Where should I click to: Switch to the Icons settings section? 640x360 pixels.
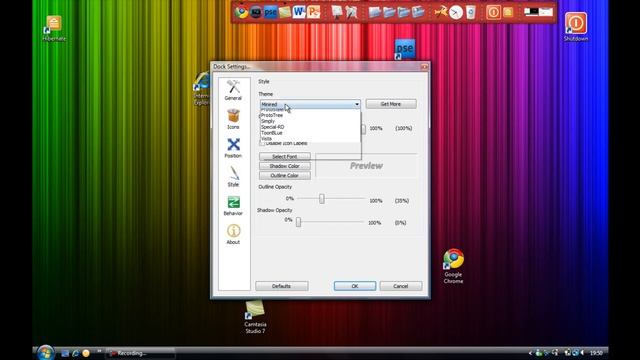pyautogui.click(x=233, y=119)
